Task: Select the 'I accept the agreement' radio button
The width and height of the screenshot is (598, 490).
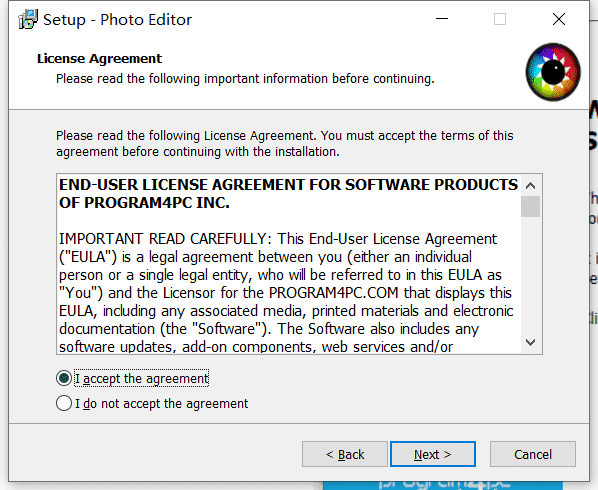Action: click(64, 378)
